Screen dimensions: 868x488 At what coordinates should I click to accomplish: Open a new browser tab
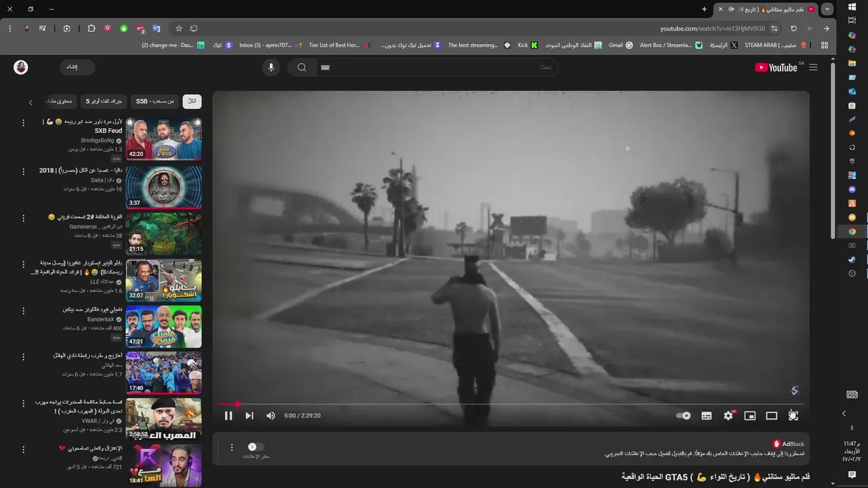(704, 9)
